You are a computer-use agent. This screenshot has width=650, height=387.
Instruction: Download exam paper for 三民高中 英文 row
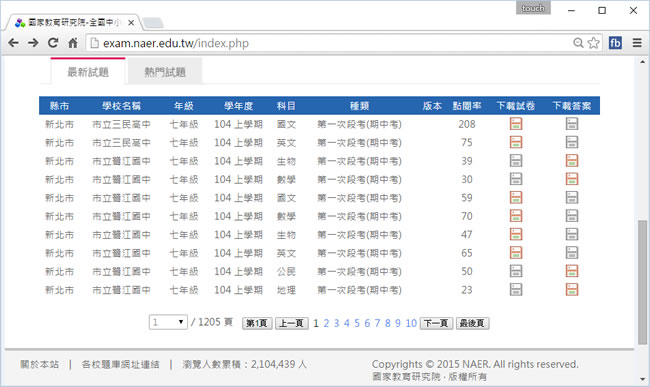[x=516, y=142]
